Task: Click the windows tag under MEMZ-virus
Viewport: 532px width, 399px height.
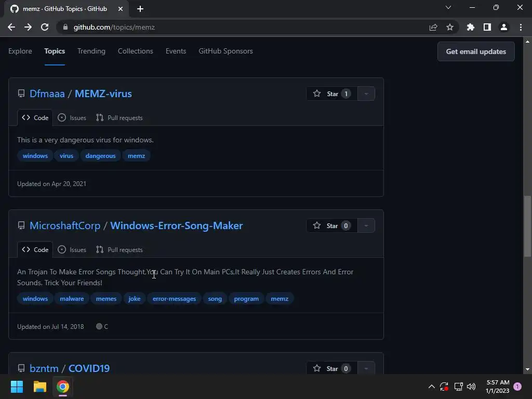Action: [x=35, y=156]
